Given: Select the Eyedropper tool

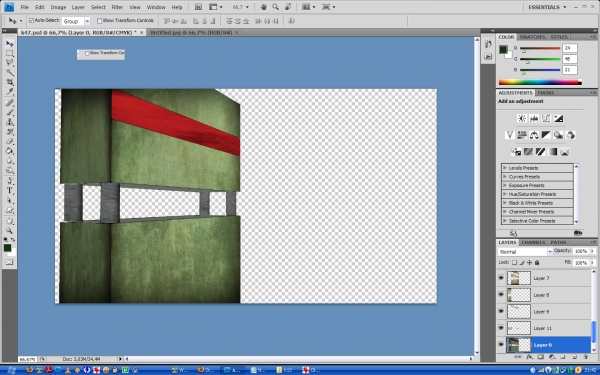Looking at the screenshot, I should 9,91.
